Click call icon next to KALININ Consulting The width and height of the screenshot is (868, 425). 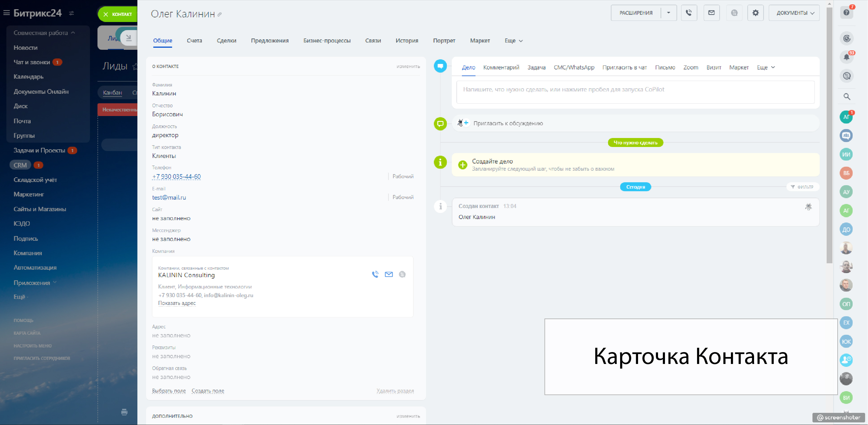[x=375, y=274]
